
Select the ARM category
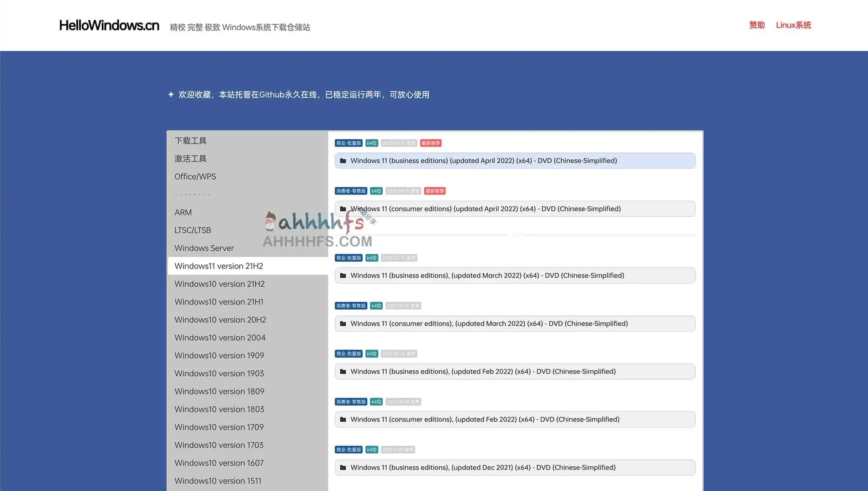coord(183,212)
